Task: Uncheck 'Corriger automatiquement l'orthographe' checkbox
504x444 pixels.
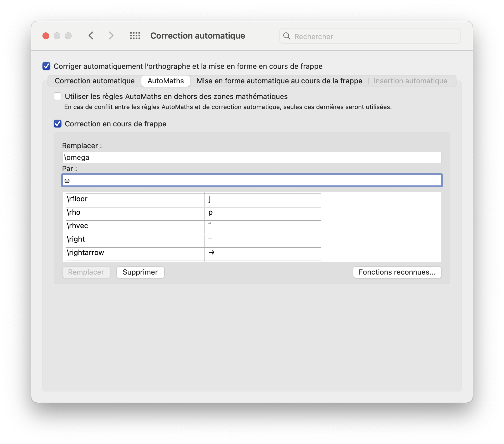Action: coord(46,66)
